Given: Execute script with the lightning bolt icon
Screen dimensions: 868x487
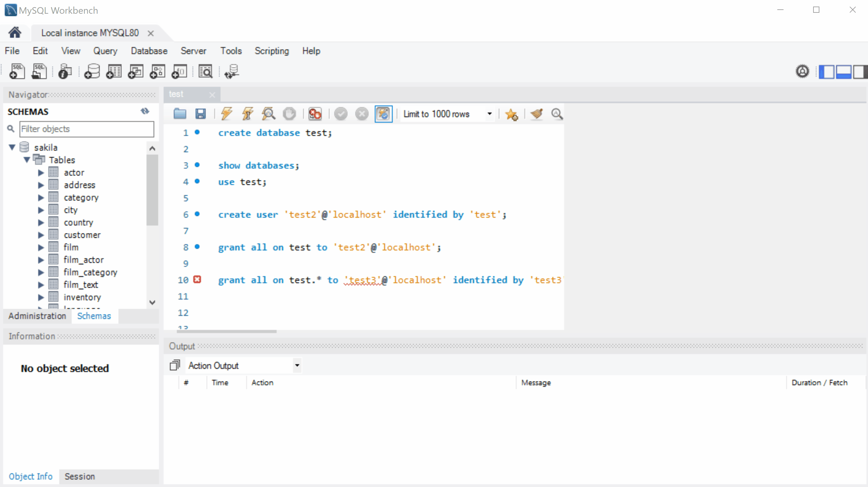Looking at the screenshot, I should (227, 114).
